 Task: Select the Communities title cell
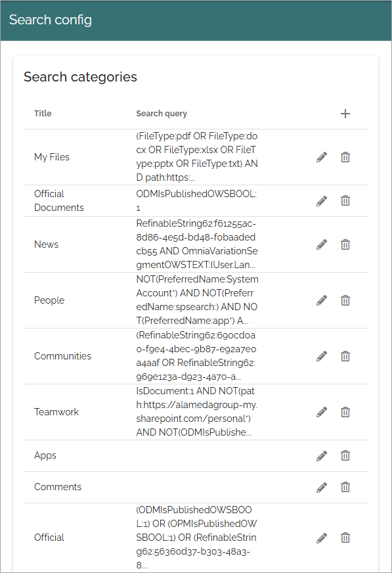63,356
